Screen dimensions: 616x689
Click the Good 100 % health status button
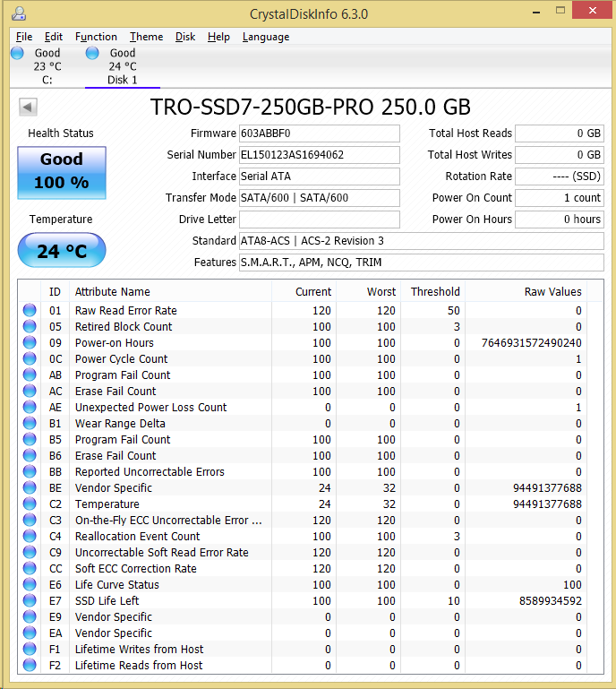[x=62, y=170]
